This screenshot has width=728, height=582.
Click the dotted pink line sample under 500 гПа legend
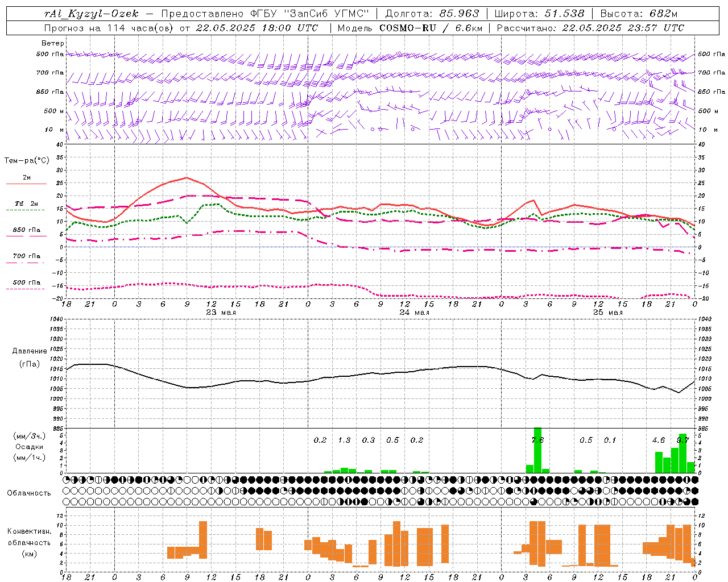pos(26,289)
